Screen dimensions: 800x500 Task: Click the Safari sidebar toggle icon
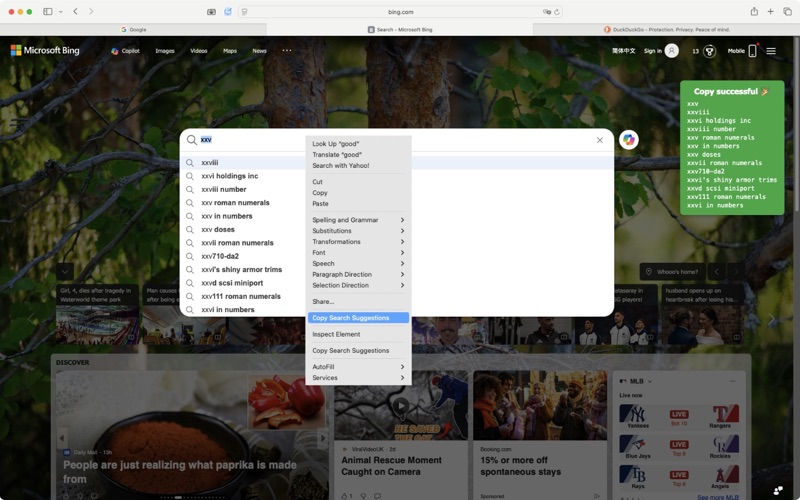tap(47, 12)
